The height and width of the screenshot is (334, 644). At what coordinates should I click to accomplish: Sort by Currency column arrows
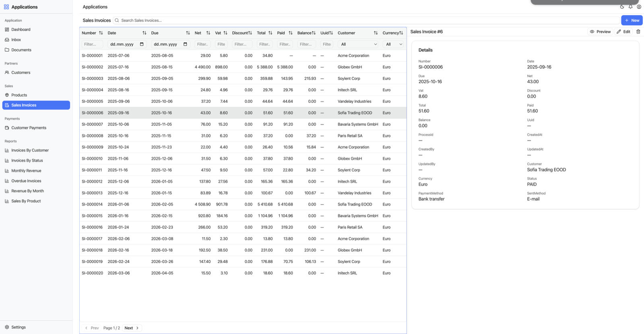point(401,33)
